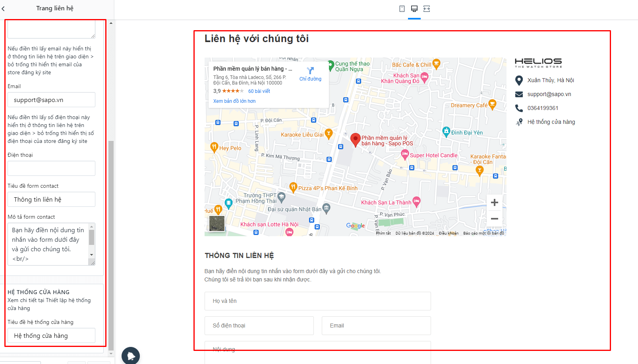The width and height of the screenshot is (638, 364).
Task: Click the Dreamery Café map marker
Action: pos(493,105)
